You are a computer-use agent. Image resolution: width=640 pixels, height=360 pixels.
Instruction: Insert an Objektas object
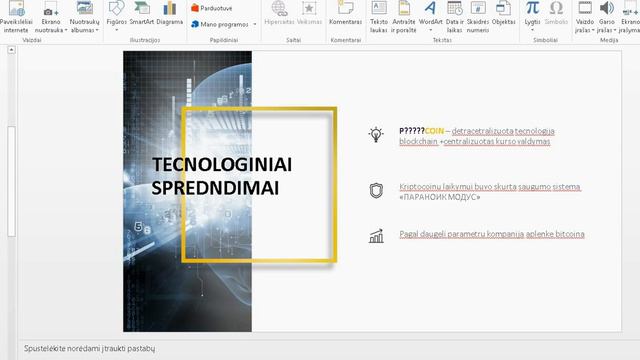[x=503, y=14]
